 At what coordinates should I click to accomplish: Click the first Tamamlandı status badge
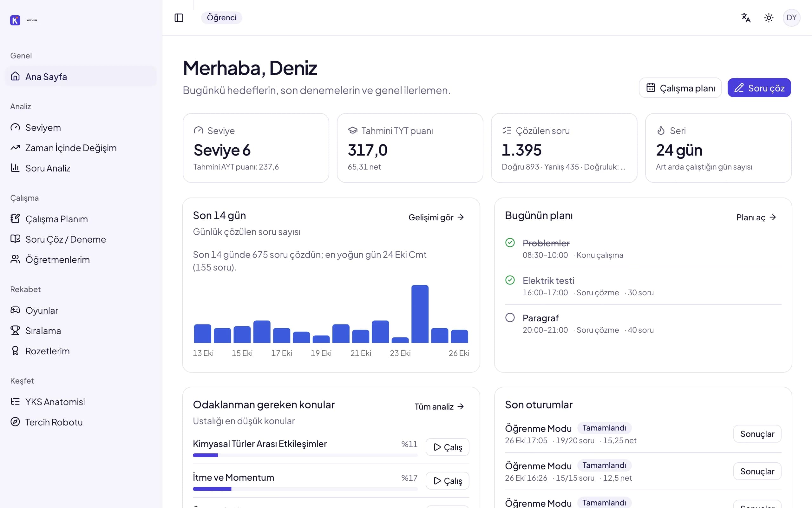click(x=604, y=428)
